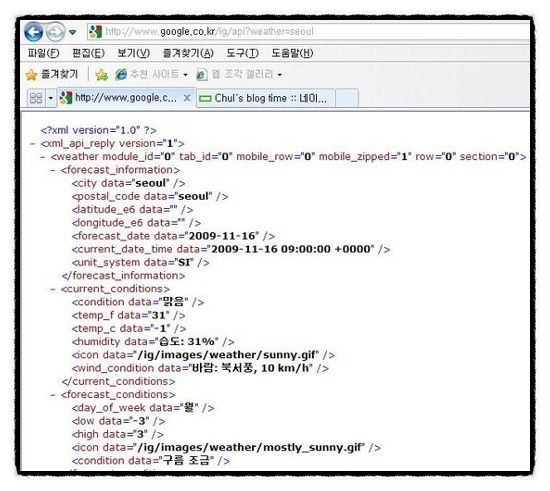This screenshot has width=550, height=491.
Task: Click the humidity data 습도: 31% line
Action: (x=153, y=342)
